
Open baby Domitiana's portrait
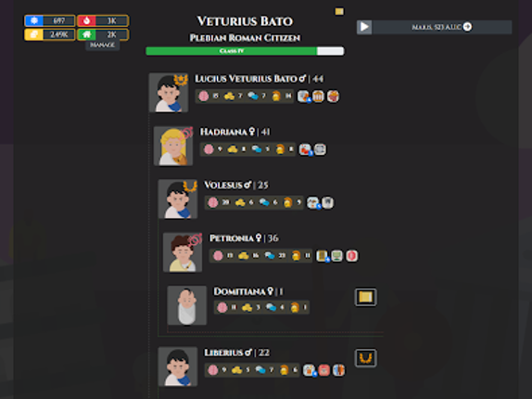(187, 305)
